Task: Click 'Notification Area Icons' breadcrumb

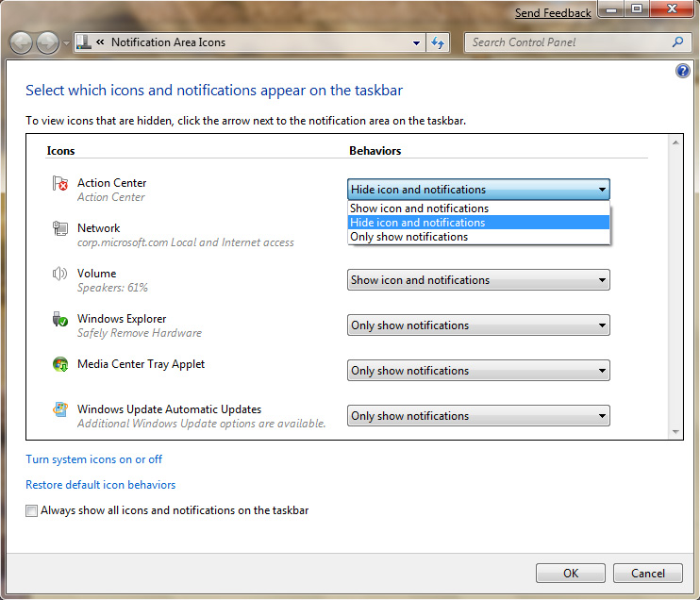Action: (168, 42)
